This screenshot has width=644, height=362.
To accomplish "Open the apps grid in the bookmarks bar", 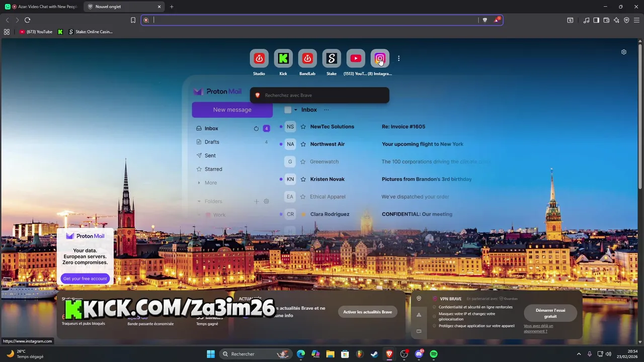I will 7,32.
